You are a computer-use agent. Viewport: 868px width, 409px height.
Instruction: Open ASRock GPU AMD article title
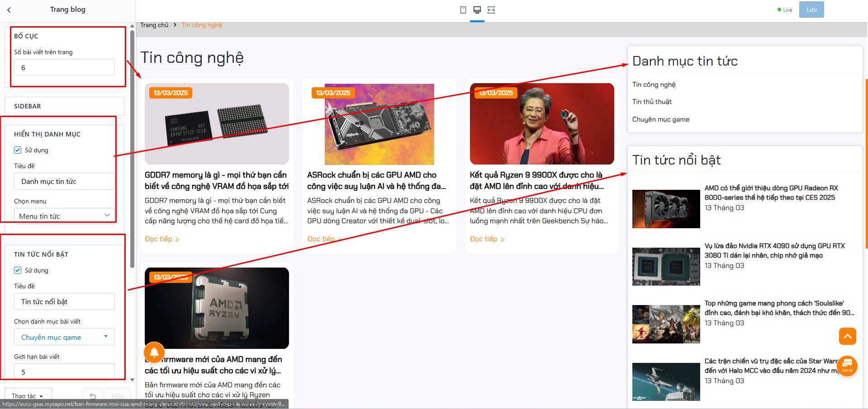[x=376, y=180]
